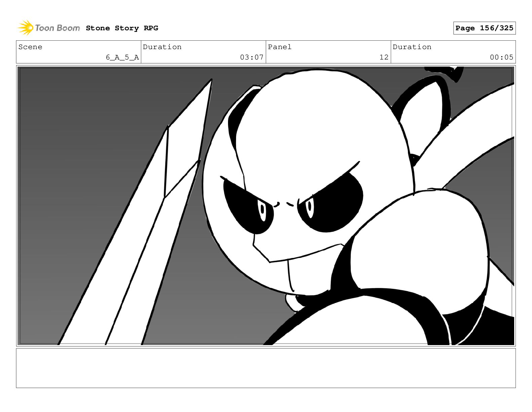
Task: Click the storyboard panel drawing
Action: (x=266, y=206)
